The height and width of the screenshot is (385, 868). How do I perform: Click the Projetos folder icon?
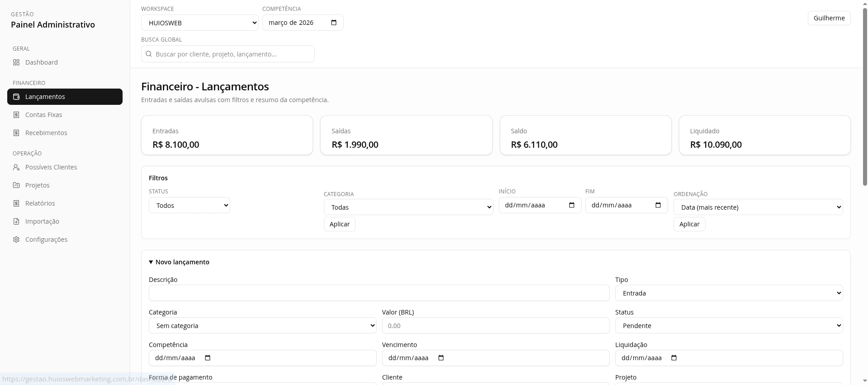(16, 185)
